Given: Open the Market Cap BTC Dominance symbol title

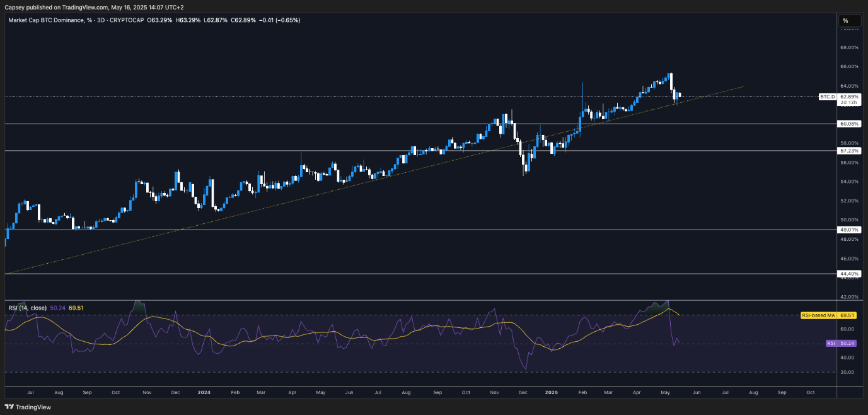Looking at the screenshot, I should (47, 20).
